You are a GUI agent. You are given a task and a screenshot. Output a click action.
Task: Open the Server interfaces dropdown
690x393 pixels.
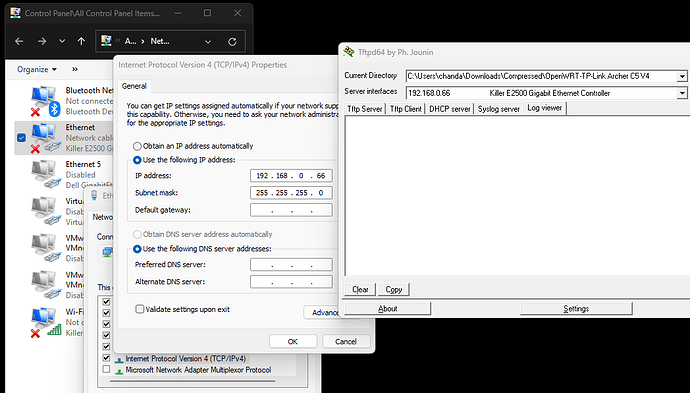(682, 93)
